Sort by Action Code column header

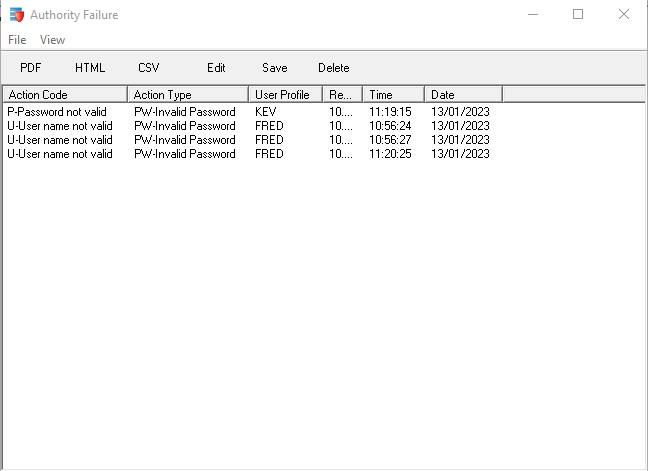[x=65, y=95]
